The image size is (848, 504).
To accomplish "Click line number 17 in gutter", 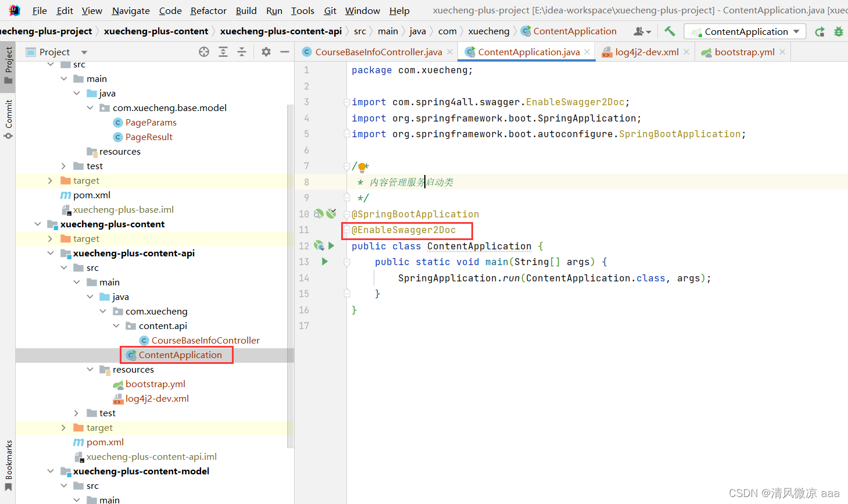I will click(x=304, y=326).
